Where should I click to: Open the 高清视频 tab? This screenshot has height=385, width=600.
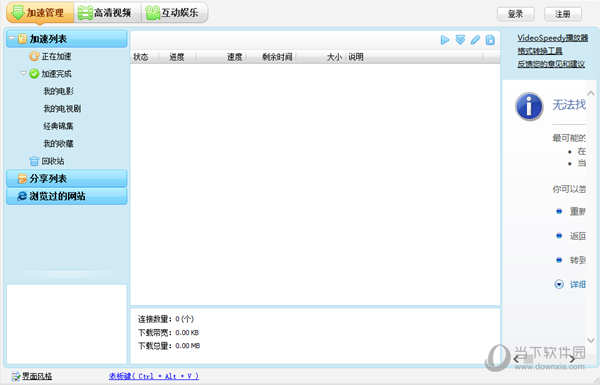108,13
